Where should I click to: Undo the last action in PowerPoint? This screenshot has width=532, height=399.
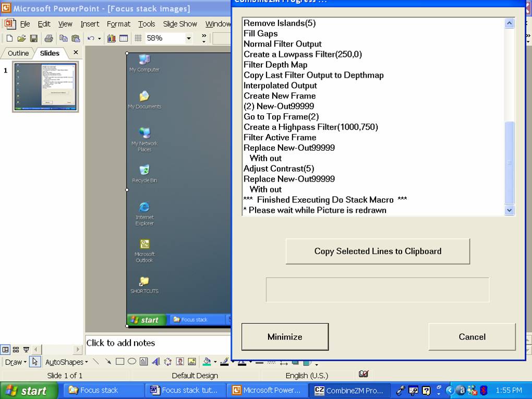(x=91, y=39)
